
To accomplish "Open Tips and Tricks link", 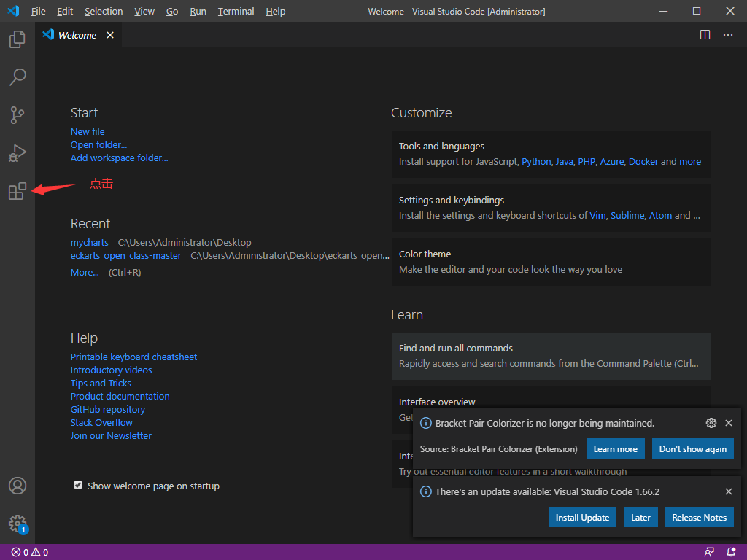I will click(x=101, y=383).
